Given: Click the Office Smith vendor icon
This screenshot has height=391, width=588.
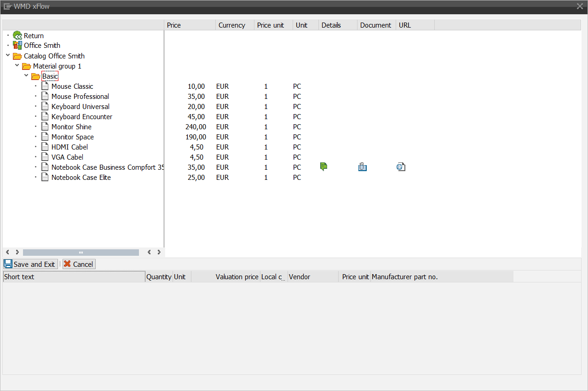Looking at the screenshot, I should click(x=17, y=45).
